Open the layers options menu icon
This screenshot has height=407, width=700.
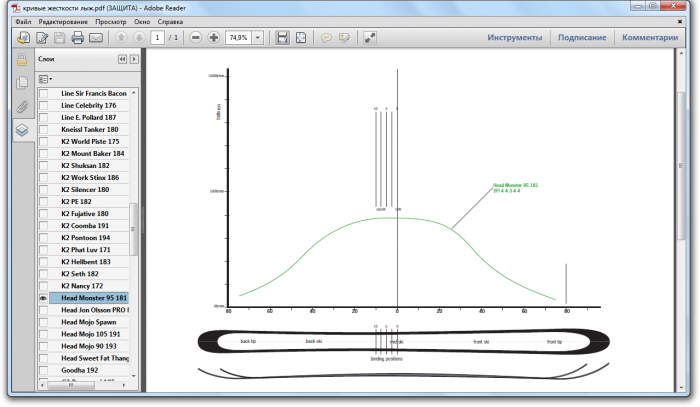[x=45, y=79]
